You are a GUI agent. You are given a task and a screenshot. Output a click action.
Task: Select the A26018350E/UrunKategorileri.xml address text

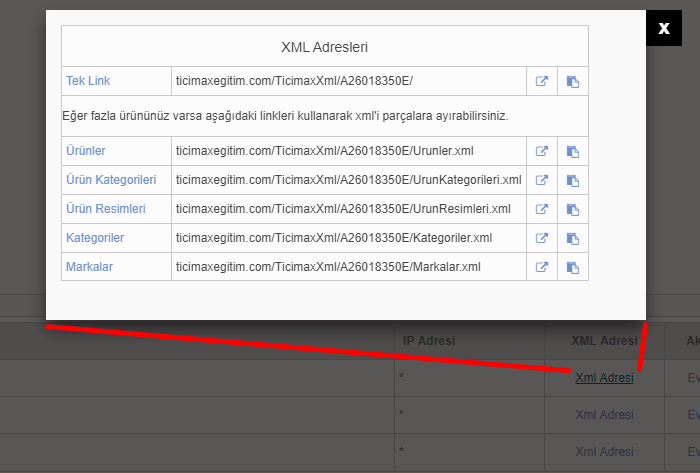coord(348,180)
